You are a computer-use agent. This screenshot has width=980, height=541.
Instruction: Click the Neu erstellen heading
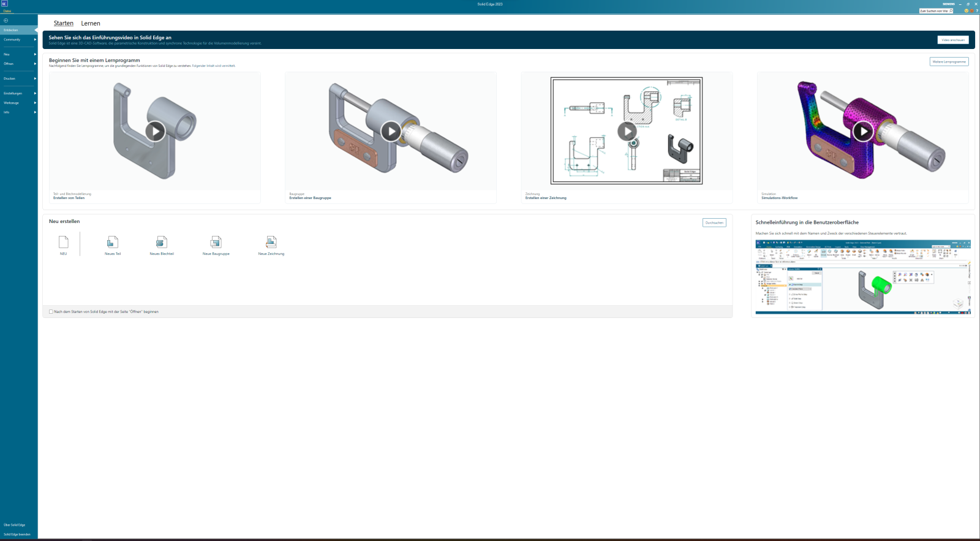(64, 221)
